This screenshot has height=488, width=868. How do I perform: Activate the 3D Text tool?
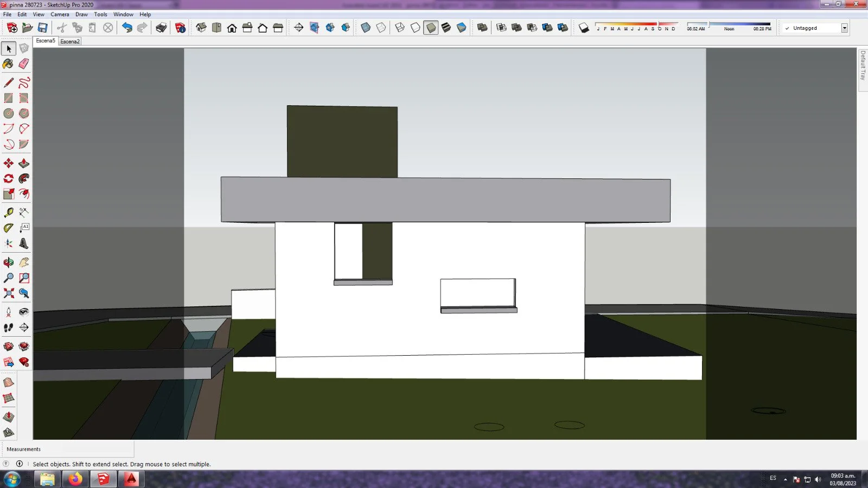[x=24, y=243]
